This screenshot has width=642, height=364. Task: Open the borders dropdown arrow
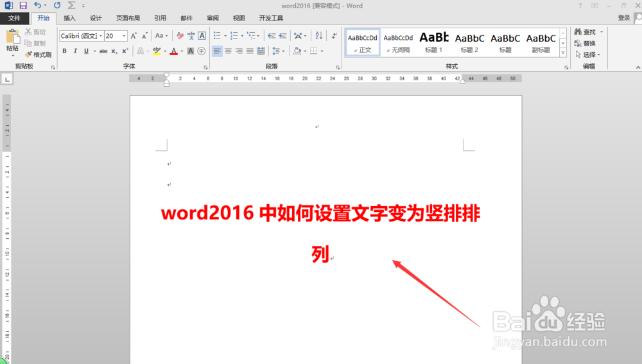click(x=322, y=51)
